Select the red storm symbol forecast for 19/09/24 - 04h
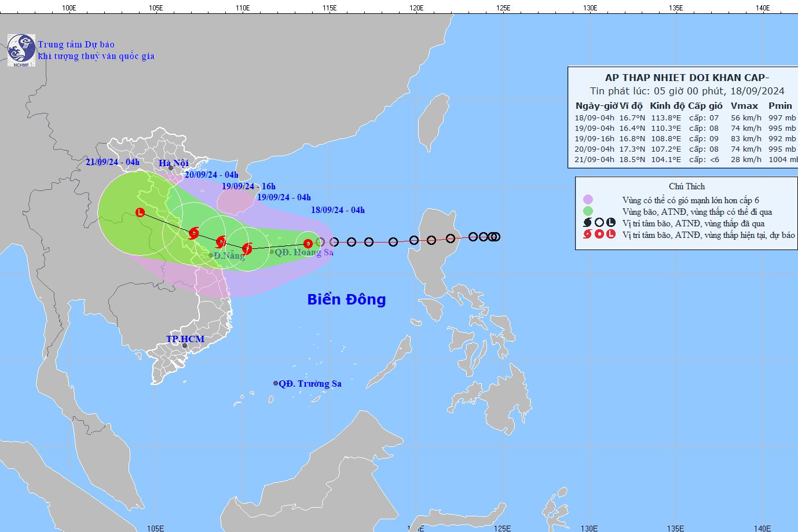This screenshot has width=798, height=532. (x=247, y=249)
